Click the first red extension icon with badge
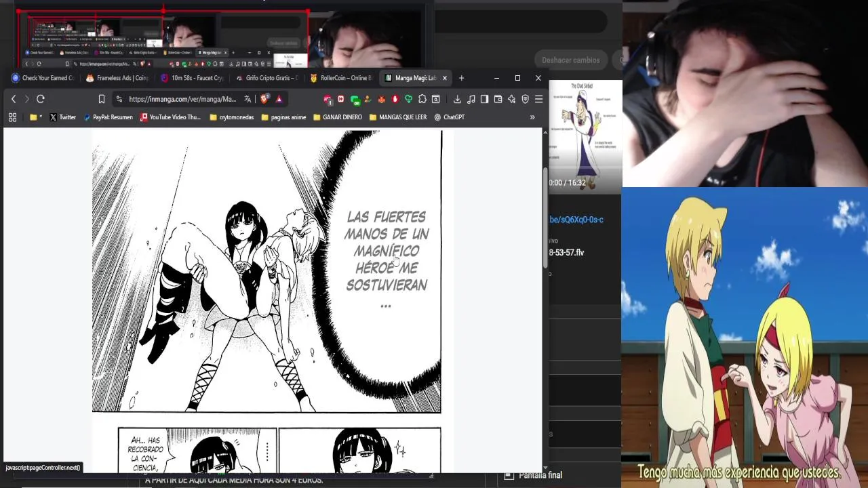868x488 pixels. [x=328, y=100]
